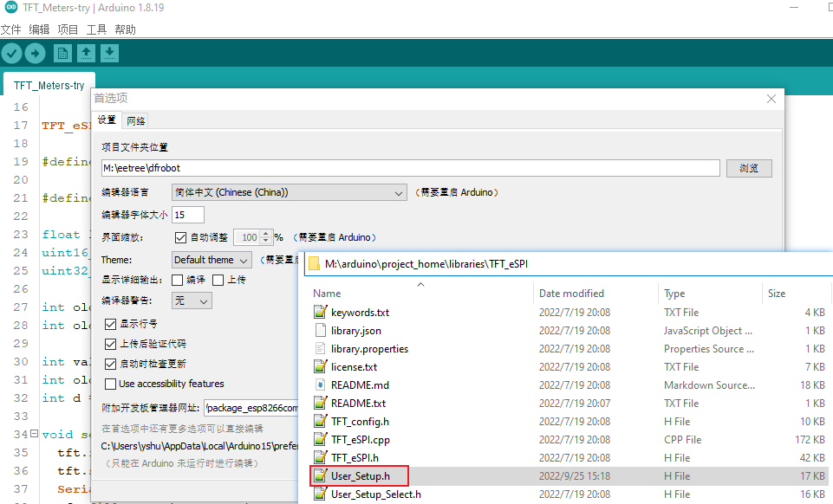This screenshot has height=504, width=833.
Task: Click the User_Setup_Select.h file icon
Action: click(x=321, y=494)
